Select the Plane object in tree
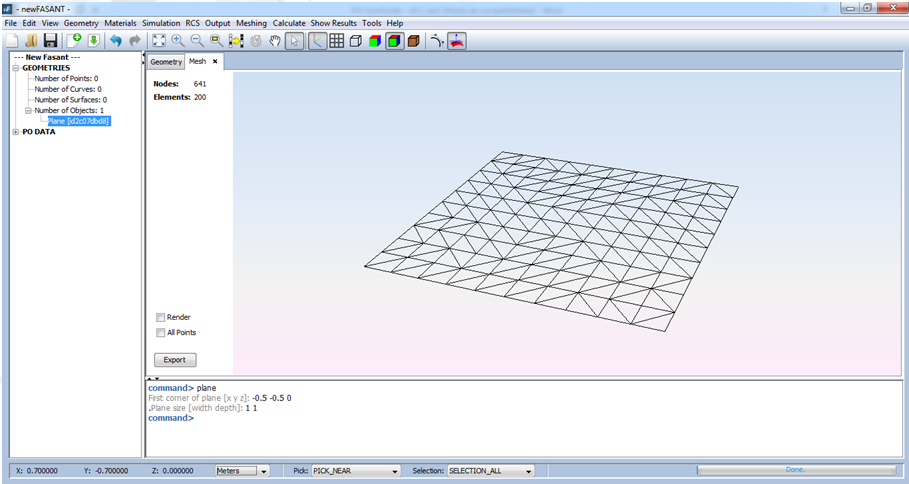Screen dimensions: 909x484 [x=79, y=121]
